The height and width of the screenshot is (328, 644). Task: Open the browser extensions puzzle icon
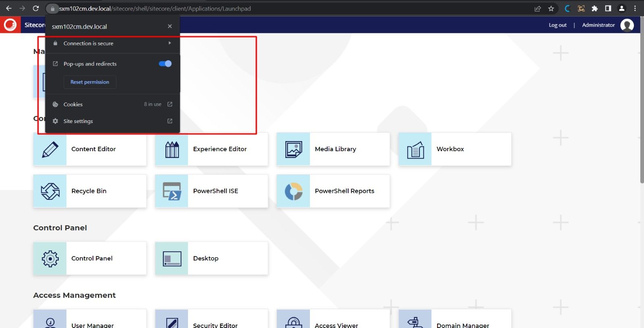pyautogui.click(x=594, y=8)
